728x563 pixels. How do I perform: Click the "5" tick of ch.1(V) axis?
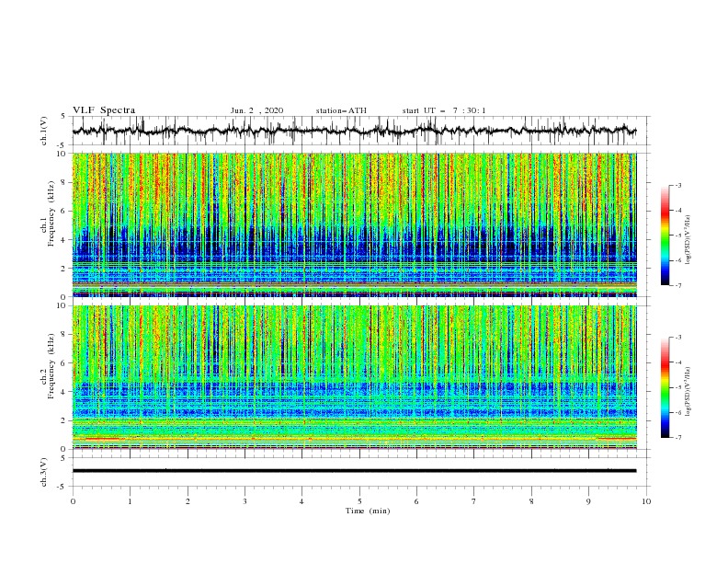point(65,116)
